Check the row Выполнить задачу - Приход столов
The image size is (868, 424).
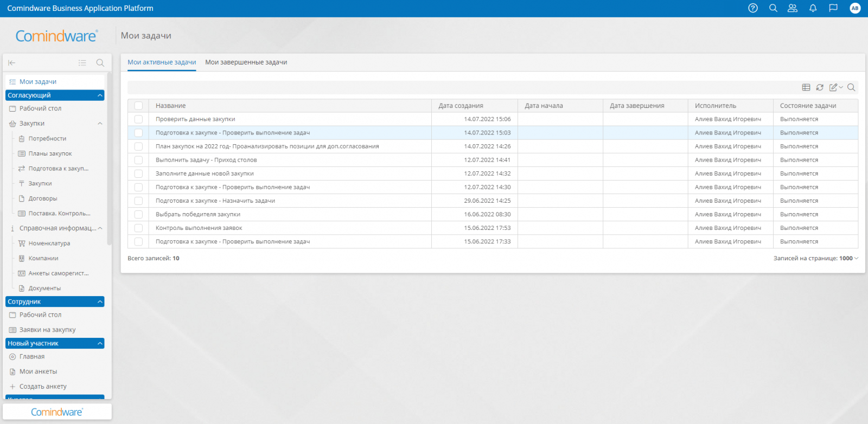(x=138, y=160)
